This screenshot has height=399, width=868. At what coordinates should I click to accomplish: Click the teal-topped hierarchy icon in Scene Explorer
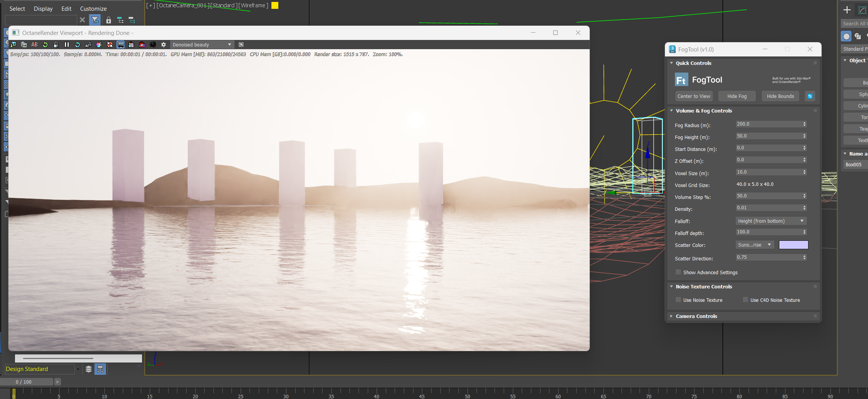[x=120, y=20]
